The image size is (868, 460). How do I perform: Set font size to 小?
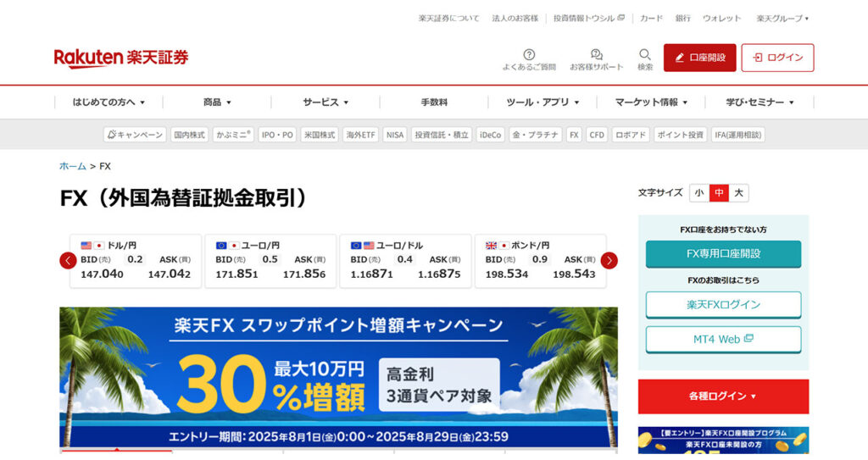click(x=699, y=192)
